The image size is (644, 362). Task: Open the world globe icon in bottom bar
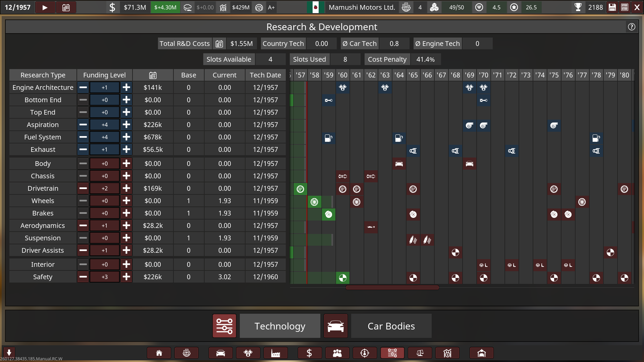point(186,353)
